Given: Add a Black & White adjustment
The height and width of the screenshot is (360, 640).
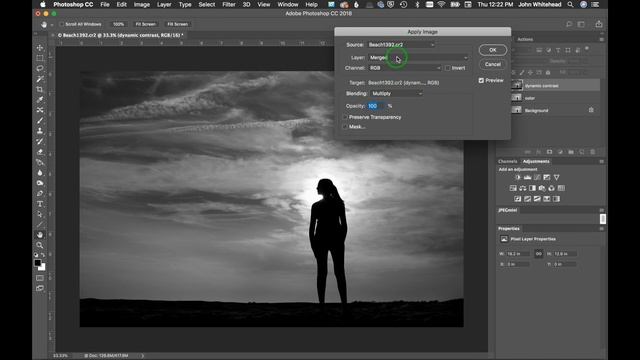Looking at the screenshot, I should (x=532, y=188).
